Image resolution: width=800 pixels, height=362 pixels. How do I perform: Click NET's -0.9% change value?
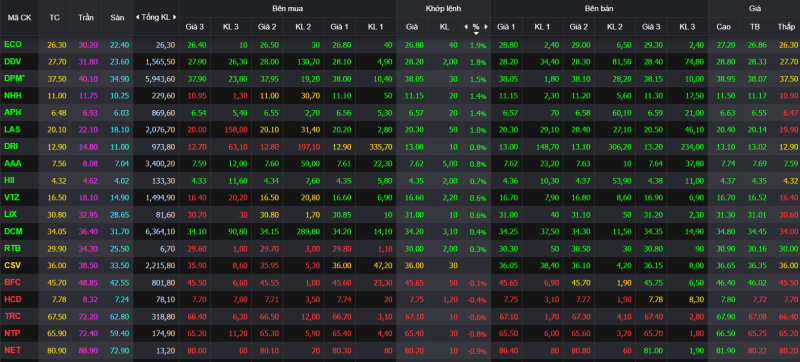(477, 351)
